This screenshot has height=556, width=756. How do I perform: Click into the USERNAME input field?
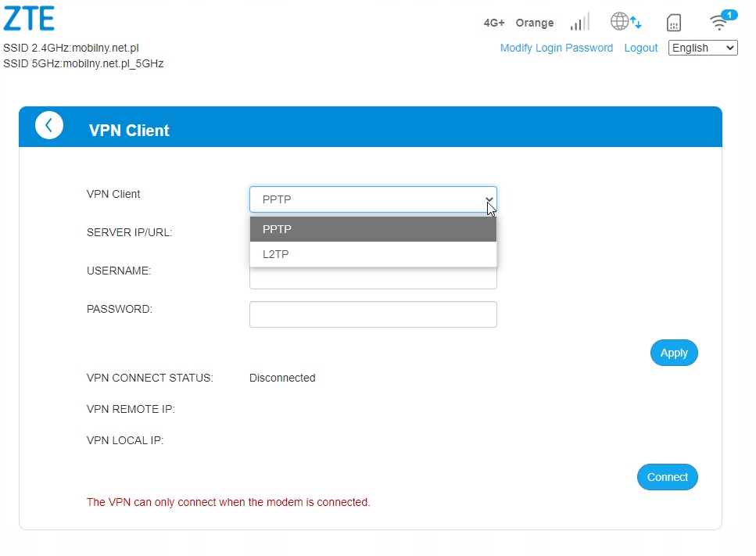coord(373,278)
